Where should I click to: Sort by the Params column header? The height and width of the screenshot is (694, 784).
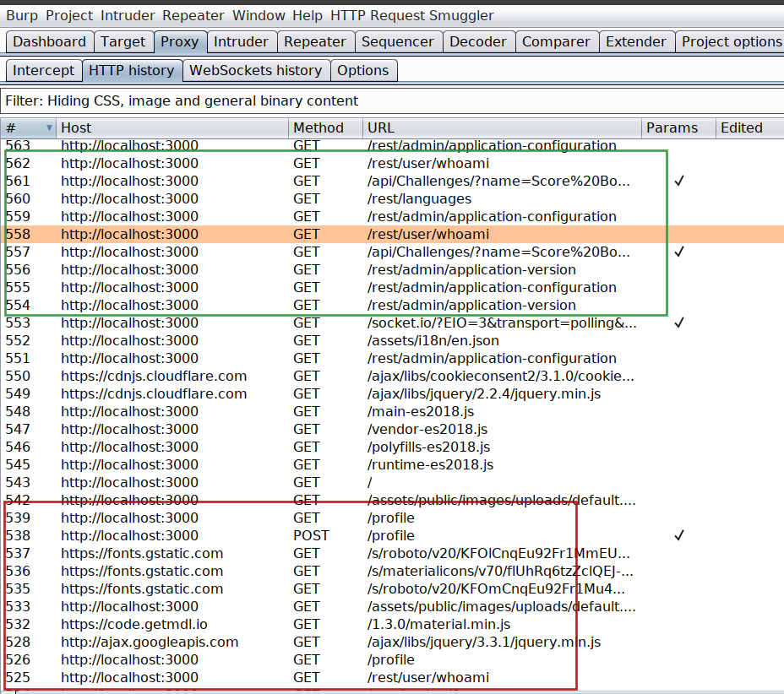pos(678,127)
